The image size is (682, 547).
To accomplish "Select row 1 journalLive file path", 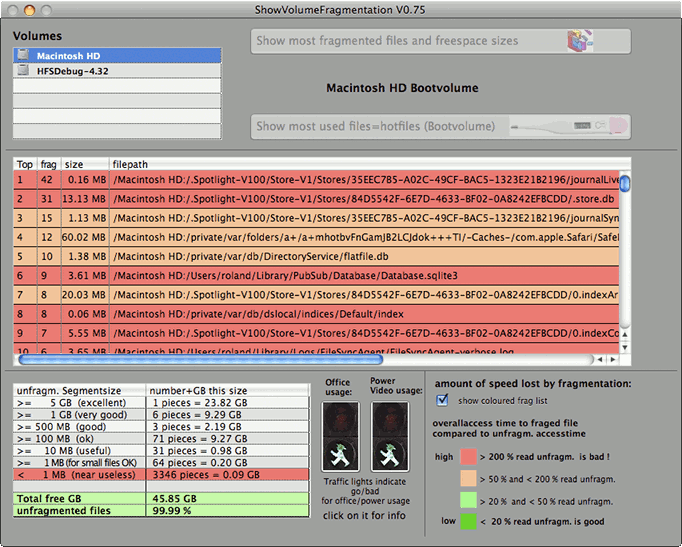I will click(364, 180).
